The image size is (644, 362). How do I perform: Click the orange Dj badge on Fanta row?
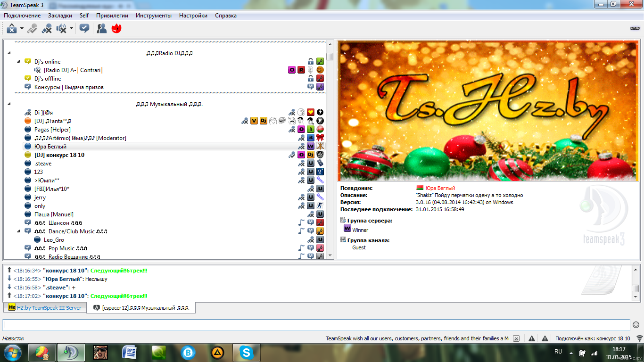pos(264,121)
